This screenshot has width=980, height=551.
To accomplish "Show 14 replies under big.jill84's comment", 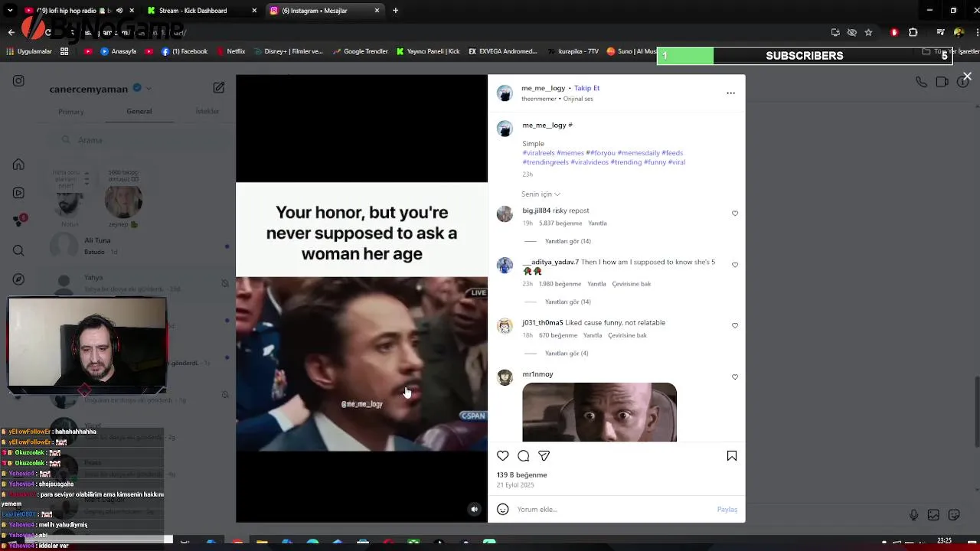I will [568, 241].
